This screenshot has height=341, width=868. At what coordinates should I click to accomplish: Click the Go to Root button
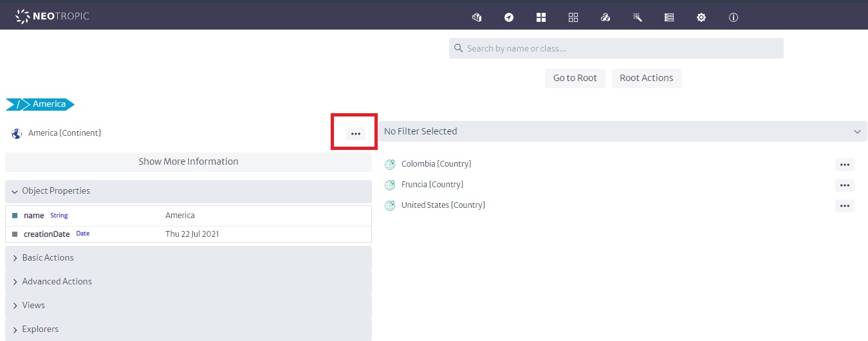[575, 78]
